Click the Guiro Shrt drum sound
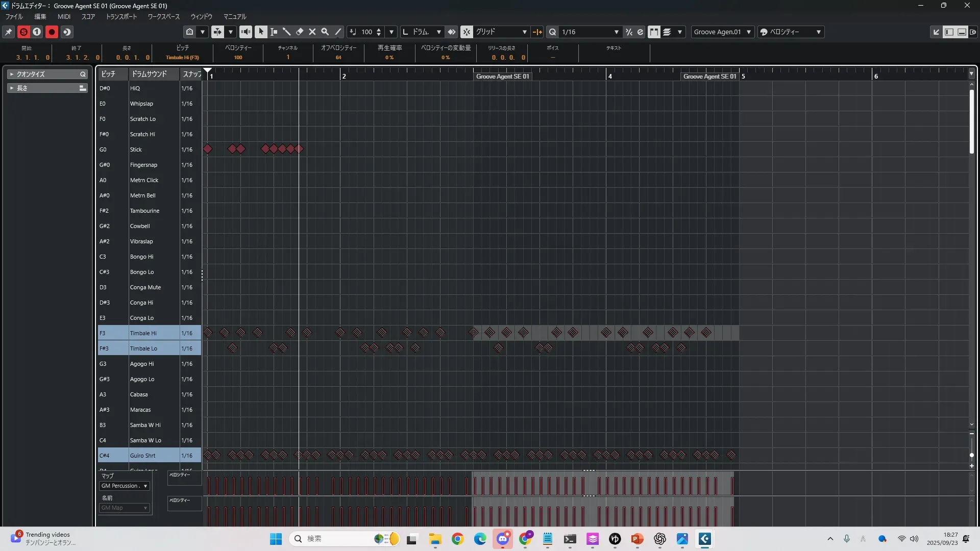Screen dimensions: 980x551 click(143, 456)
